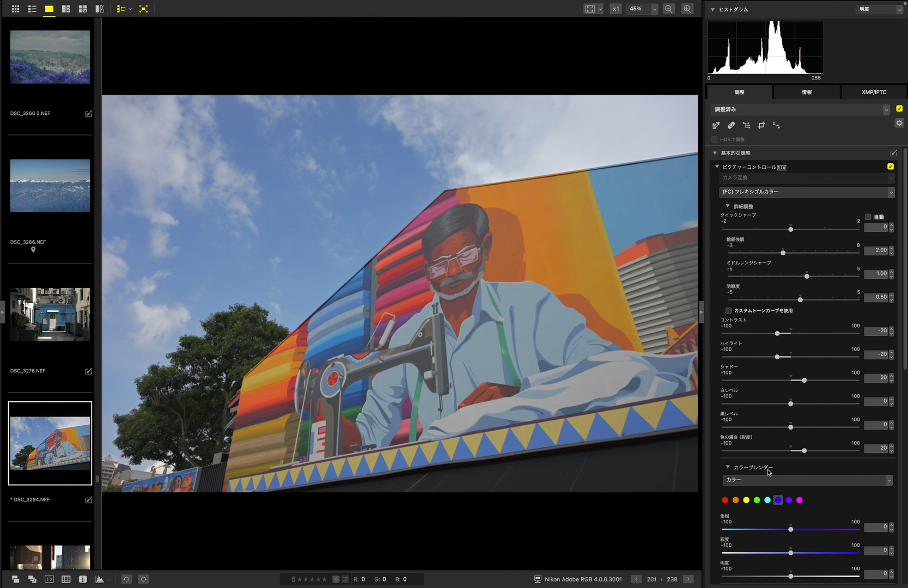Click the コントラスト slider handle
Image resolution: width=908 pixels, height=588 pixels.
(x=777, y=333)
